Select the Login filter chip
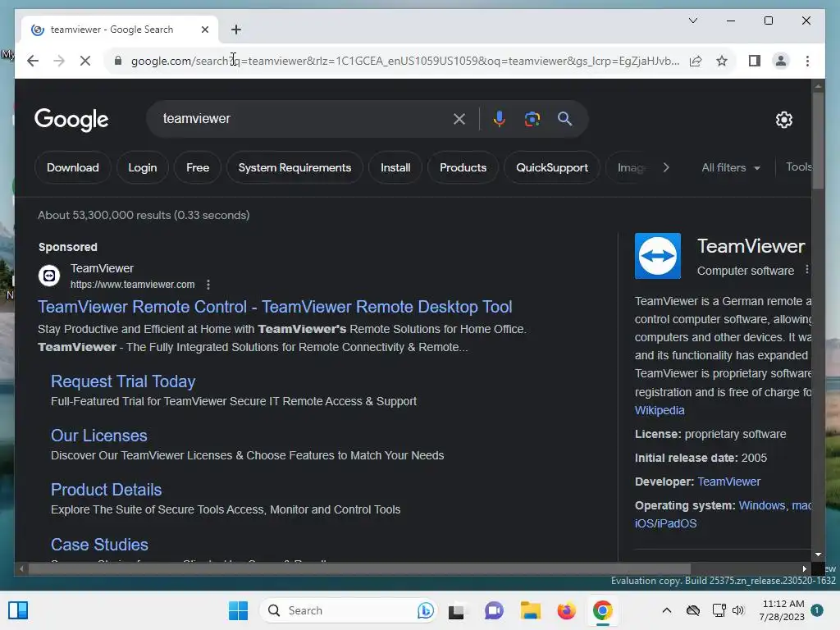The image size is (840, 630). pos(143,167)
